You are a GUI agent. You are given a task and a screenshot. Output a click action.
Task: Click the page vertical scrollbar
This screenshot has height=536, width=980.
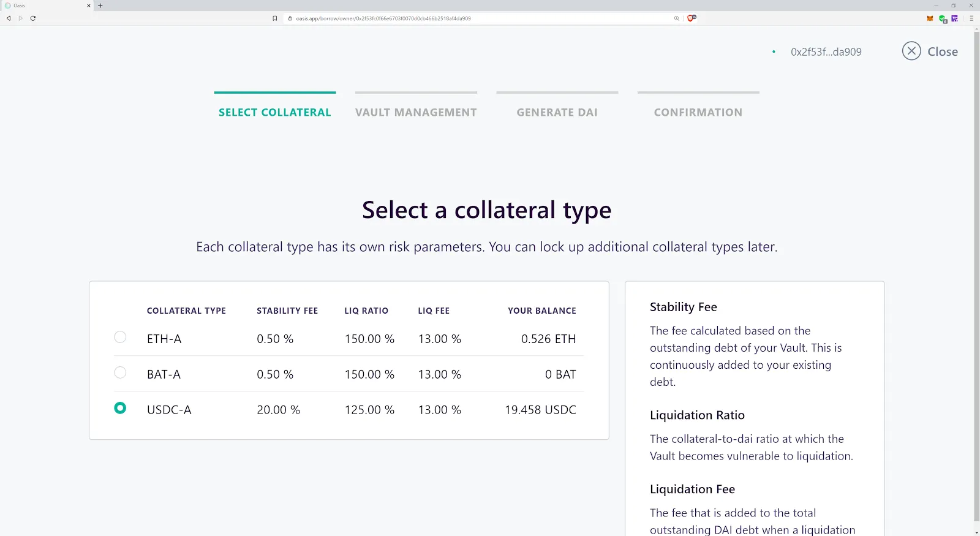(976, 276)
